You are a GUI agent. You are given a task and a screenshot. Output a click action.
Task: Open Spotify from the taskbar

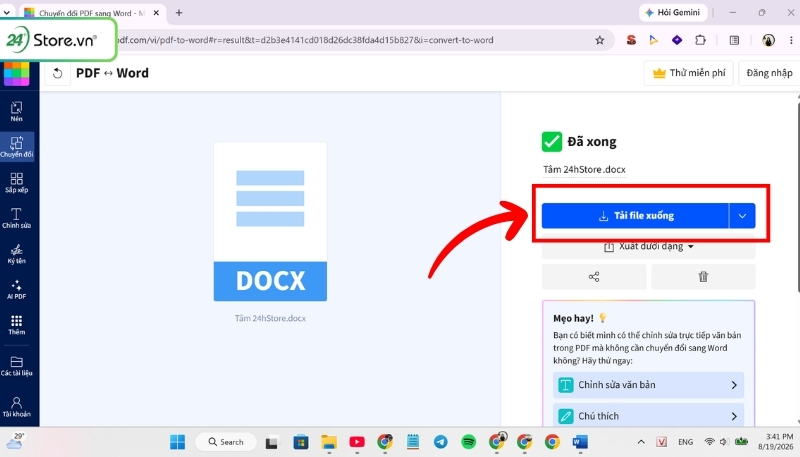pyautogui.click(x=468, y=442)
